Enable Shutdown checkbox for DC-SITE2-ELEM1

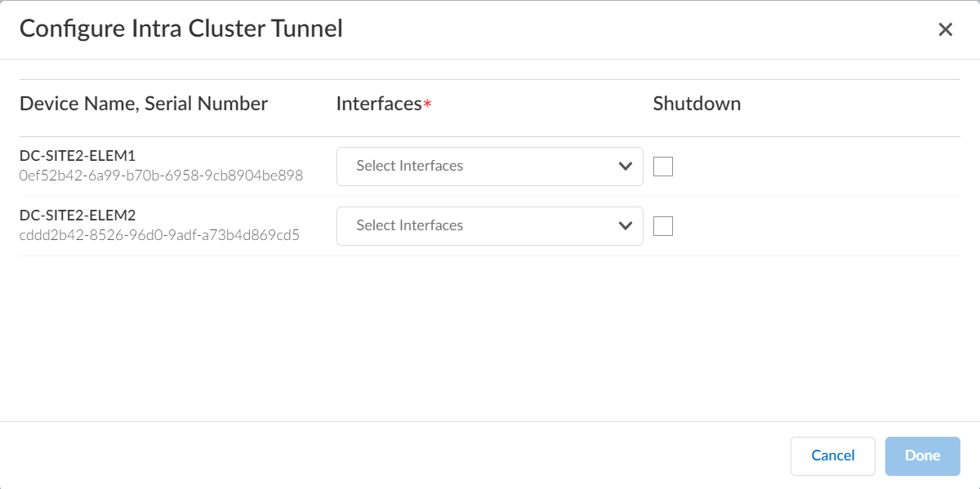pos(663,167)
